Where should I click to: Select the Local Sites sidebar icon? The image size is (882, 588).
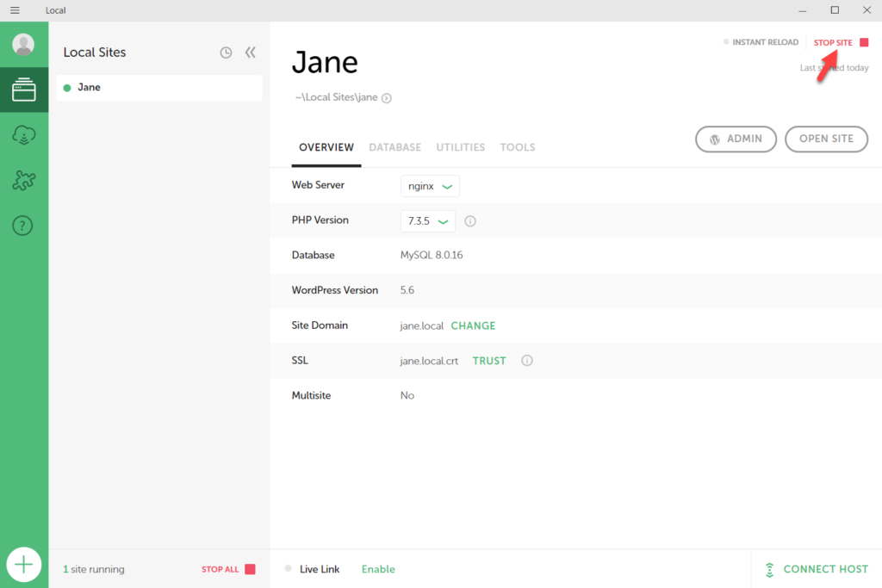coord(23,90)
